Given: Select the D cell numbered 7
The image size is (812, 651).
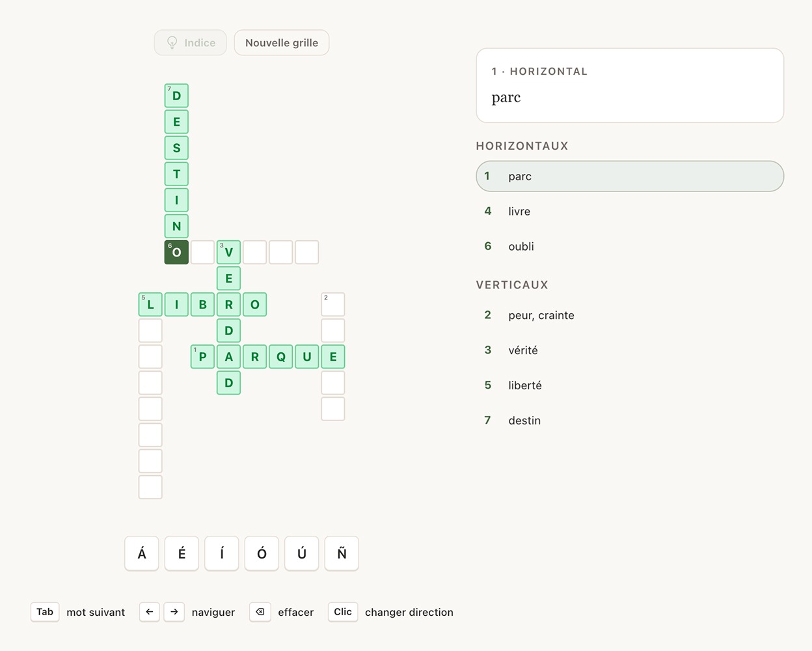Looking at the screenshot, I should point(176,96).
